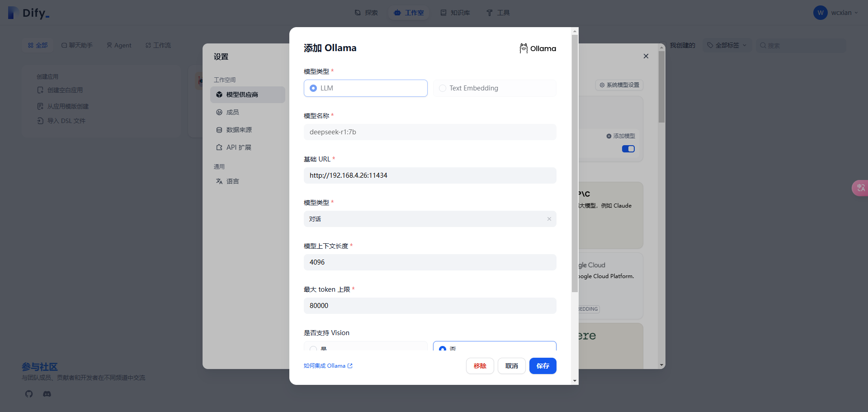Expand the wcxian account dropdown
Screen dimensions: 868x412
[x=844, y=13]
